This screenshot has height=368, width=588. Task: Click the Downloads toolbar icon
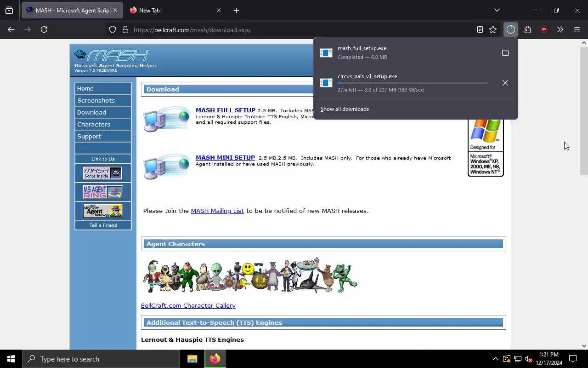(511, 29)
